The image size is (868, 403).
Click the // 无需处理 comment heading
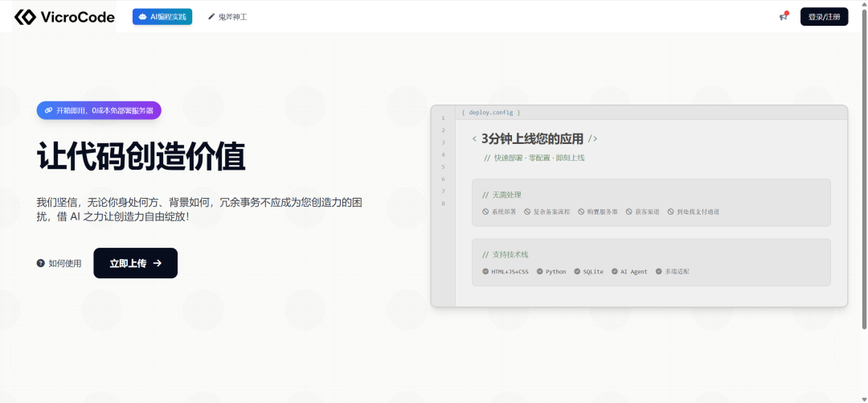(502, 195)
